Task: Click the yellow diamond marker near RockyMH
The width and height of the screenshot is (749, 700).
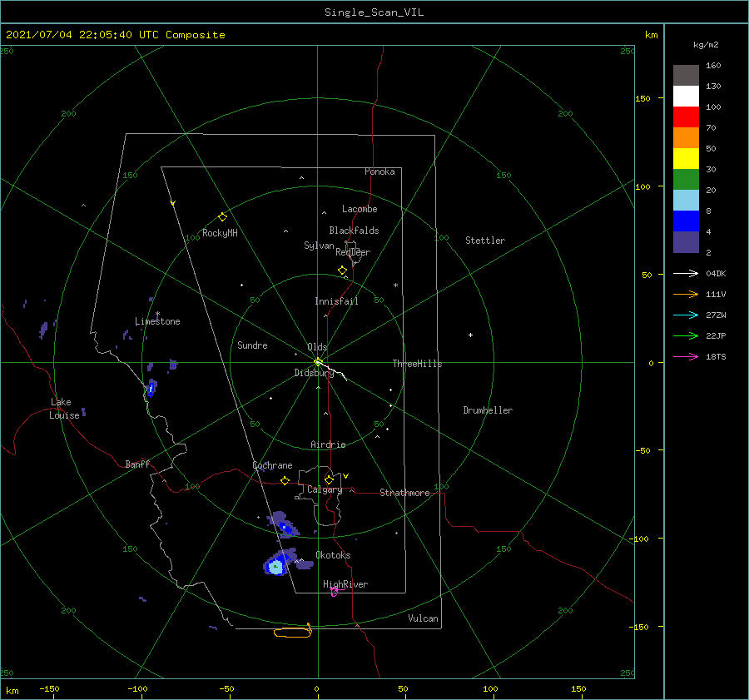Action: click(x=222, y=217)
